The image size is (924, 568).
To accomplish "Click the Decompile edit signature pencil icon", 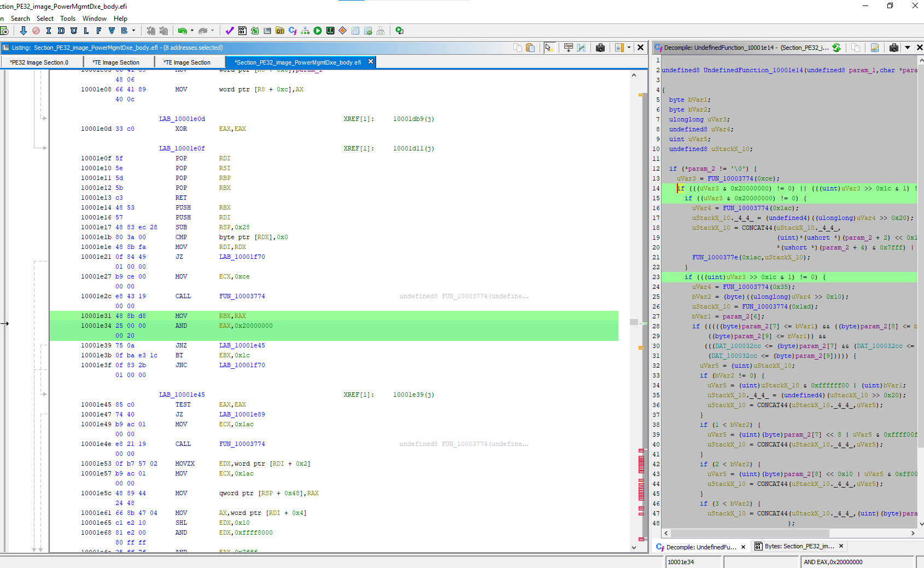I will point(875,48).
